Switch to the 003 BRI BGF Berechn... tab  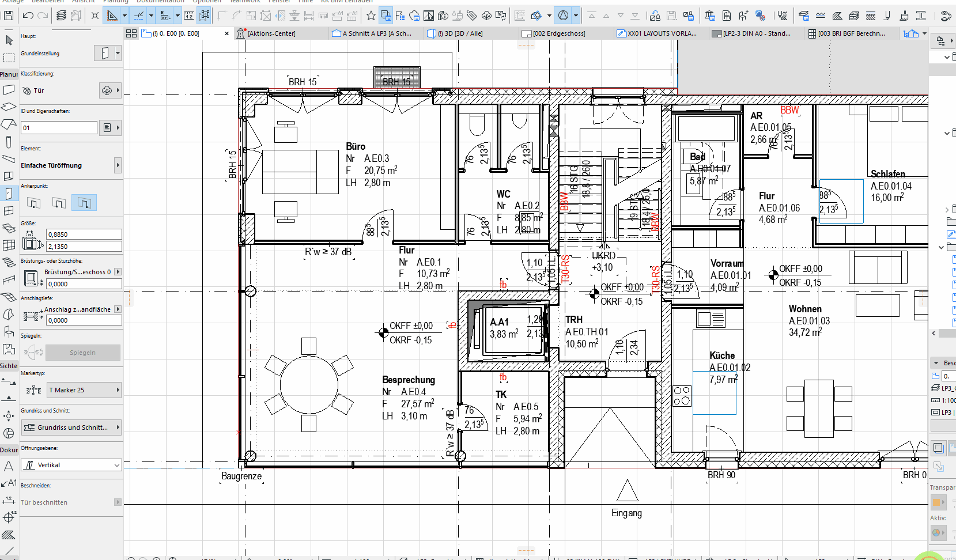(851, 33)
